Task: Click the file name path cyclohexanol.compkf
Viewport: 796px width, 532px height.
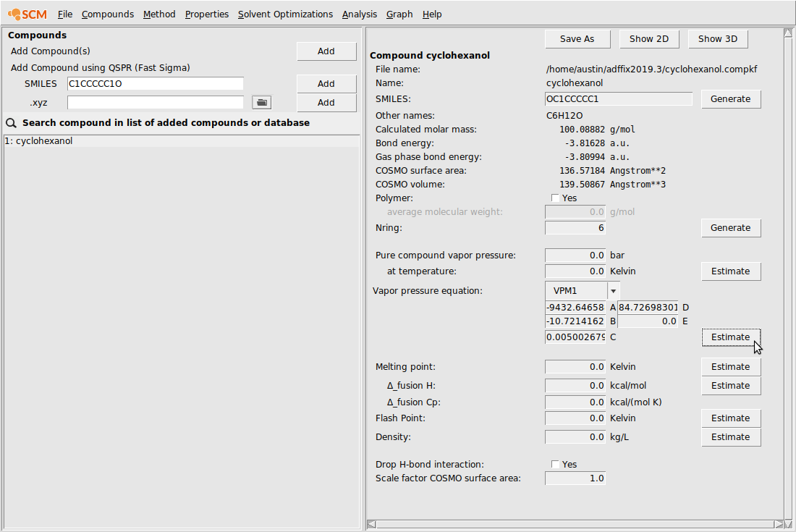Action: point(652,69)
